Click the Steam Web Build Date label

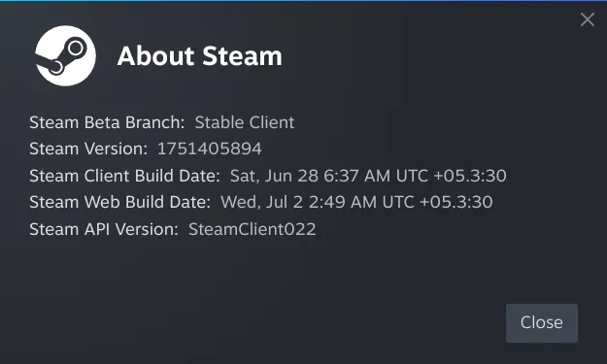coord(120,202)
